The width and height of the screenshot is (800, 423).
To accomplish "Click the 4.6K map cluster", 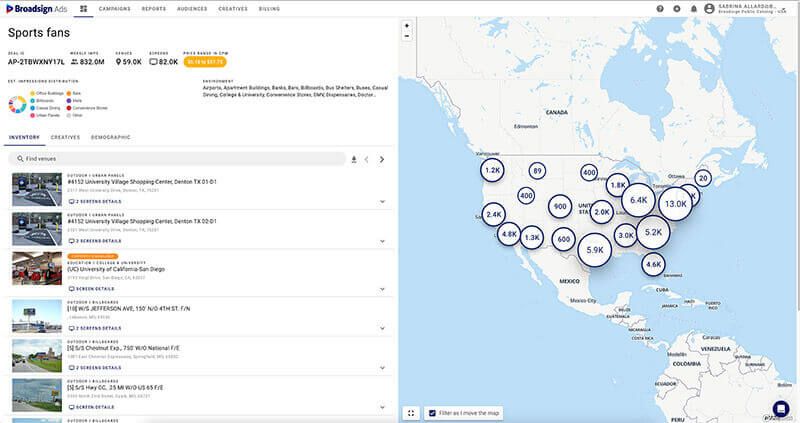I will tap(653, 264).
